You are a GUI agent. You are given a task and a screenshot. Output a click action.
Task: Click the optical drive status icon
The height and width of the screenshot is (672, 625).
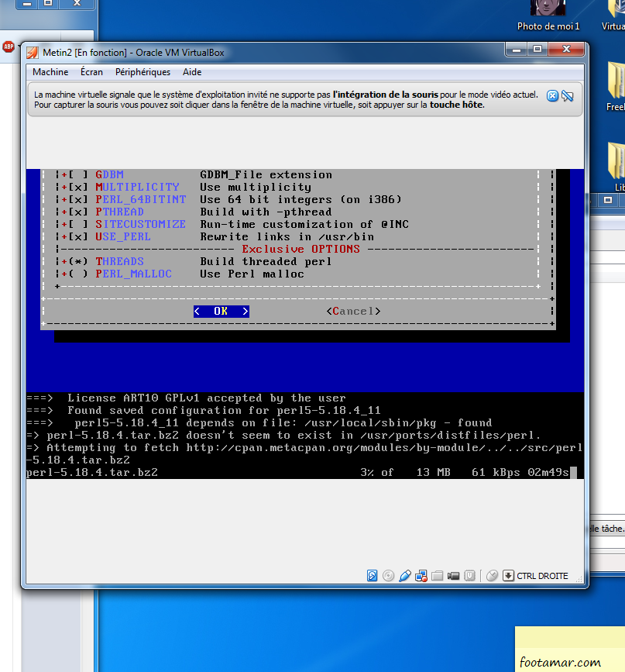click(x=388, y=576)
